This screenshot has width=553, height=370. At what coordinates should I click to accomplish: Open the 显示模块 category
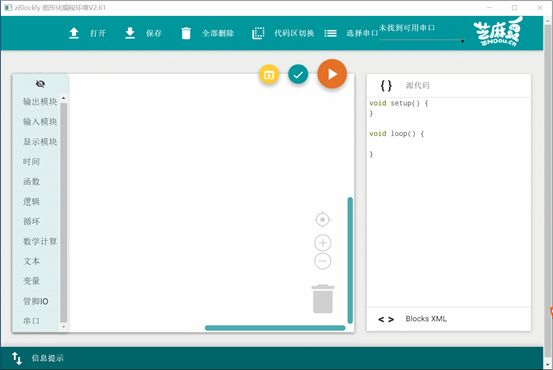(40, 142)
